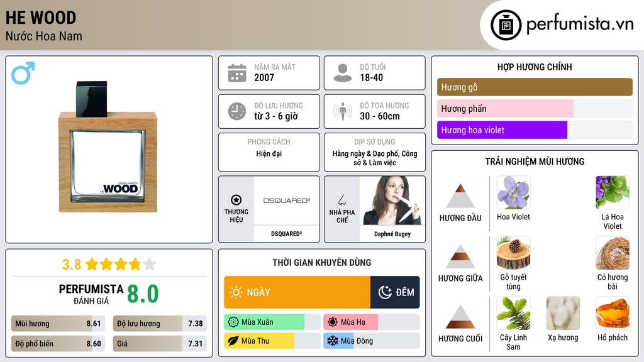Click the launch year 2007
Image resolution: width=644 pixels, height=362 pixels.
tap(264, 77)
